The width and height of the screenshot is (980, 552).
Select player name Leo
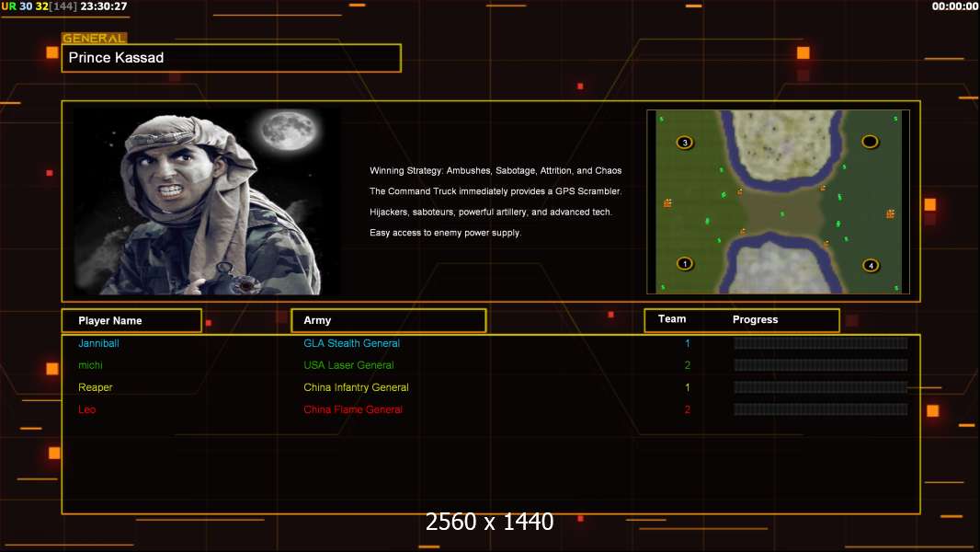click(x=86, y=409)
